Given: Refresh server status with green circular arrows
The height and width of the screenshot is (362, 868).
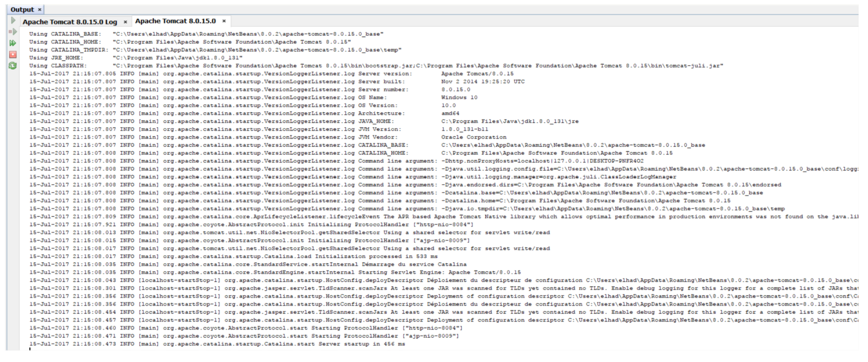Looking at the screenshot, I should point(13,66).
